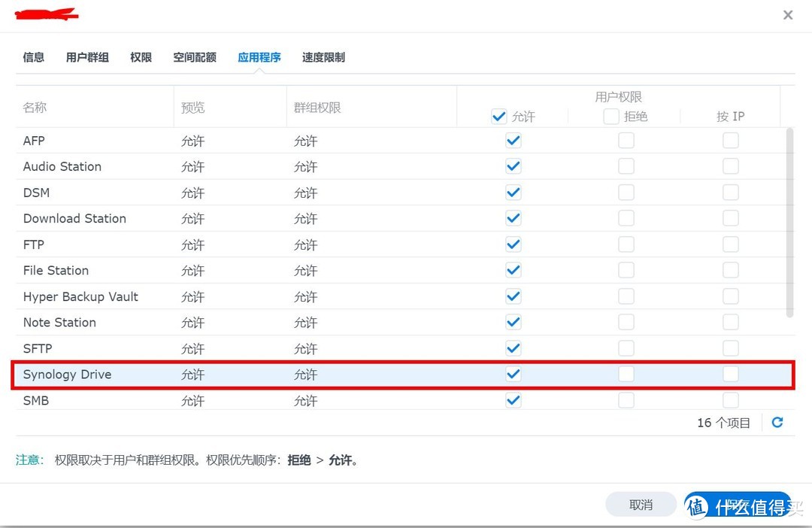The width and height of the screenshot is (812, 528).
Task: Uncheck 允许 for DSM
Action: 514,193
